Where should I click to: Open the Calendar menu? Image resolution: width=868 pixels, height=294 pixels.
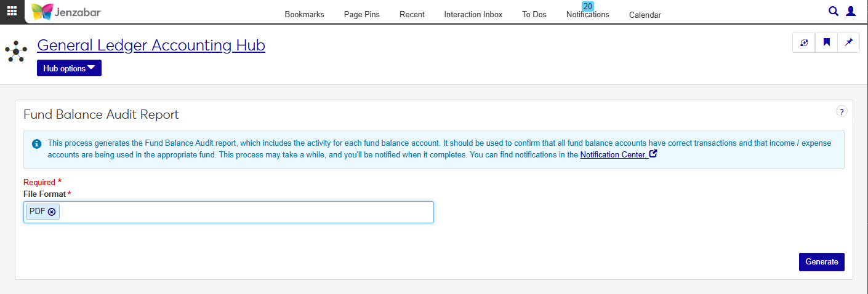pyautogui.click(x=645, y=15)
